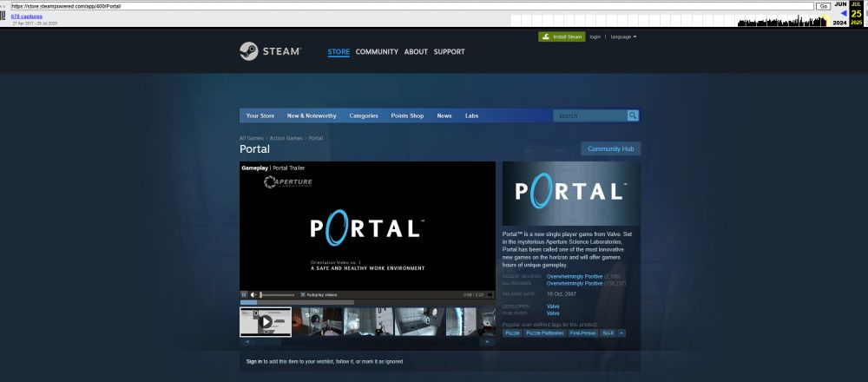868x382 pixels.
Task: Select the Puzzle Platformer tag
Action: (x=545, y=333)
